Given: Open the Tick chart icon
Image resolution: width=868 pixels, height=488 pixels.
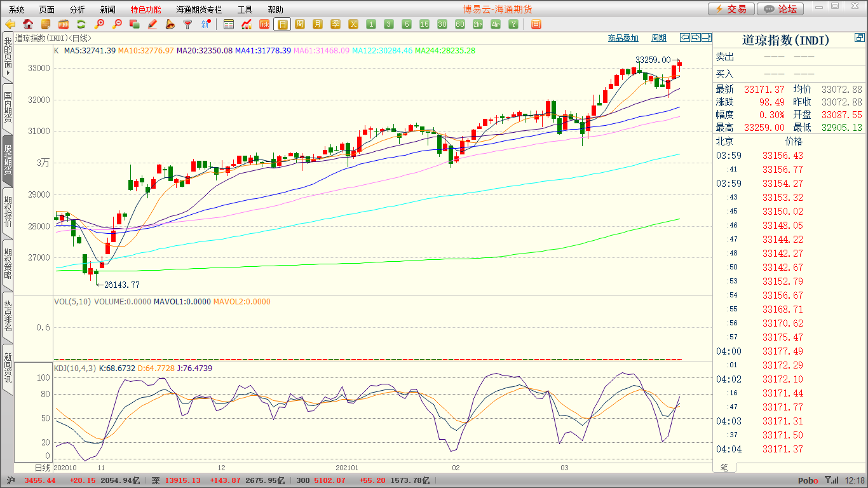Looking at the screenshot, I should tap(264, 25).
